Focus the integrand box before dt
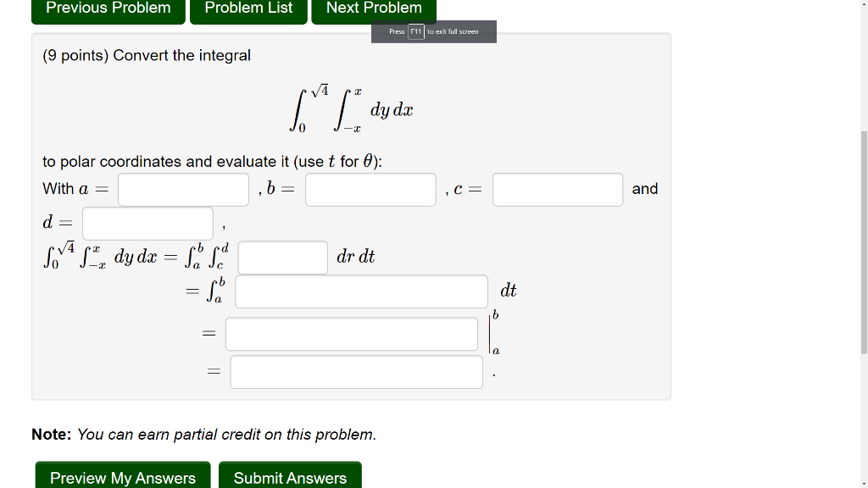868x488 pixels. tap(361, 291)
